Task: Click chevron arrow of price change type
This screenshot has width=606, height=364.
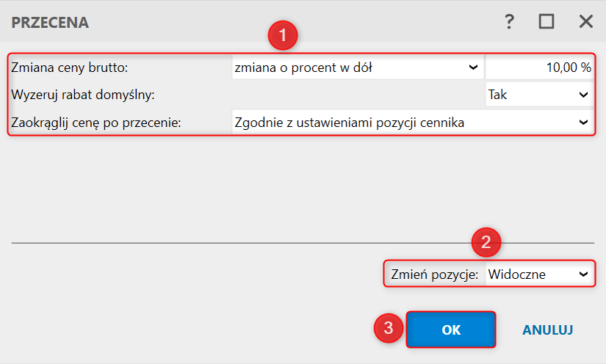Action: tap(474, 68)
